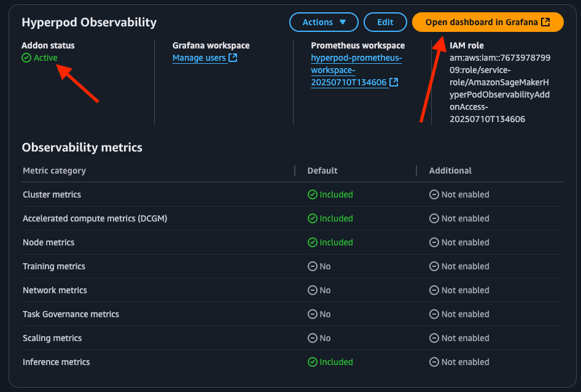581x392 pixels.
Task: Select the Task Governance metrics row label
Action: (71, 314)
